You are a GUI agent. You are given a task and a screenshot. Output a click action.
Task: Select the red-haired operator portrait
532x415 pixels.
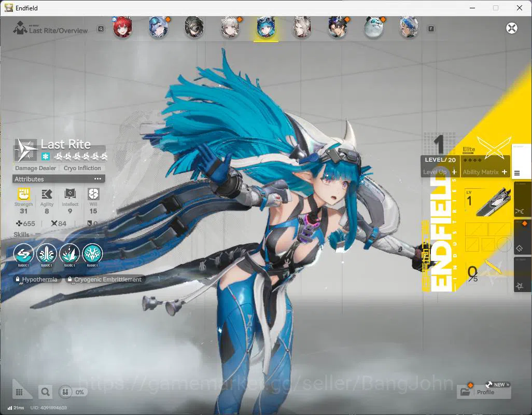pos(122,27)
